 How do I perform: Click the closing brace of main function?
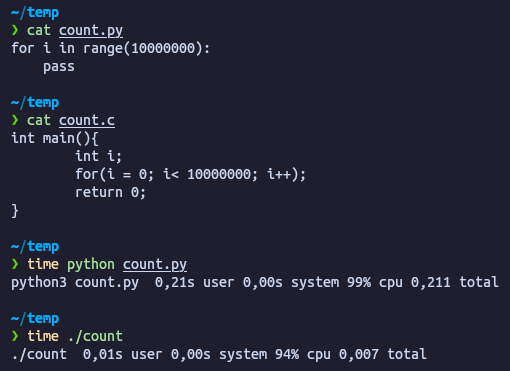point(15,211)
